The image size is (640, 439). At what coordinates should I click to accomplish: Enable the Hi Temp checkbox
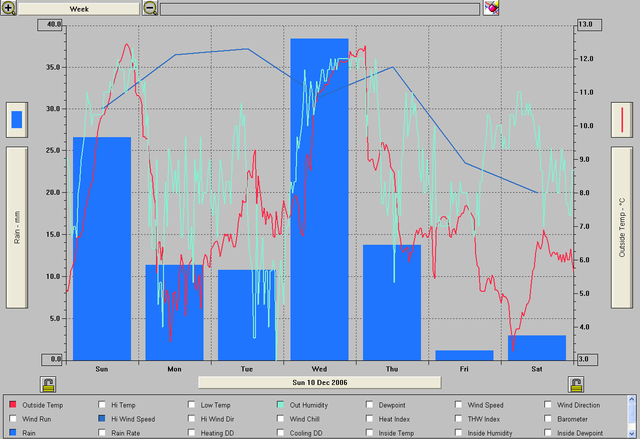pyautogui.click(x=102, y=405)
